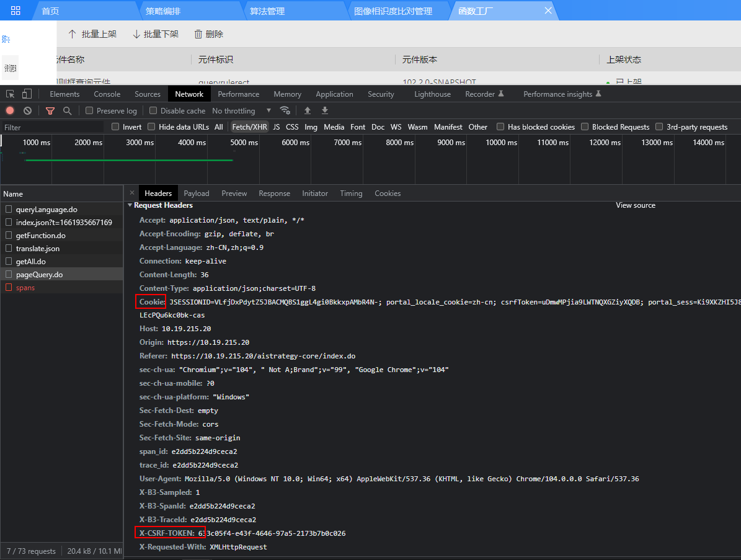Select the Initiator tab
The width and height of the screenshot is (741, 560).
[x=315, y=193]
